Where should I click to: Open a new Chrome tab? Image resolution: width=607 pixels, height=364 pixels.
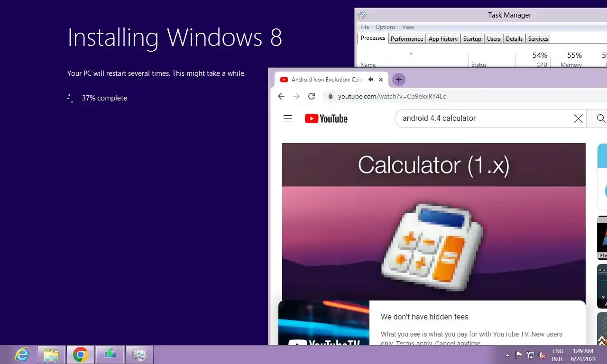(398, 80)
